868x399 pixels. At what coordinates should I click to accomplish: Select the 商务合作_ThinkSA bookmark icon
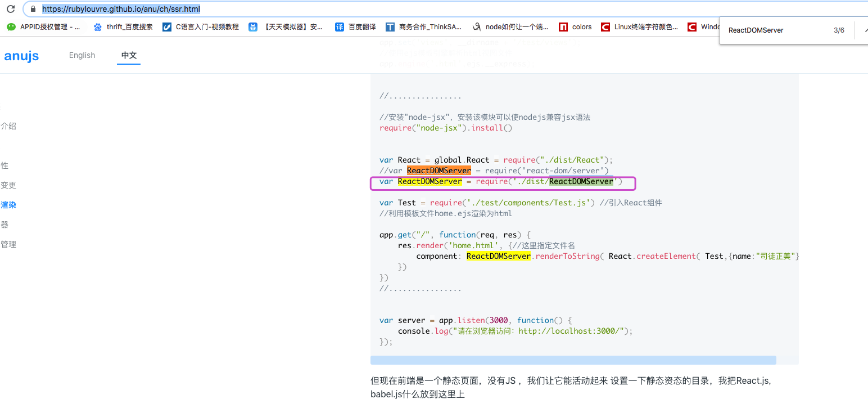[x=390, y=26]
